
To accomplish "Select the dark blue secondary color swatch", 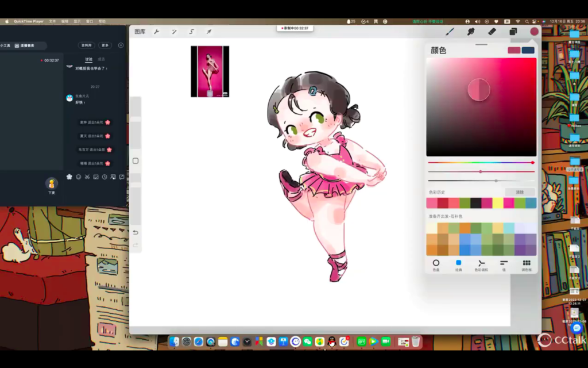I will tap(528, 50).
